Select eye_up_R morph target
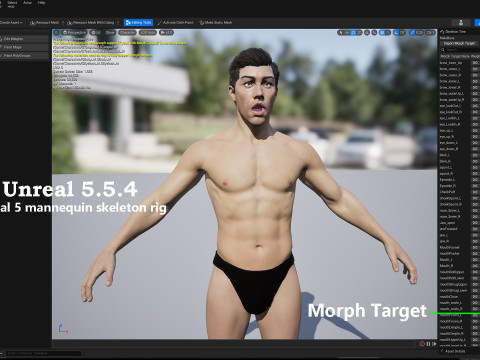Screen dimensions: 480x360 pos(447,136)
